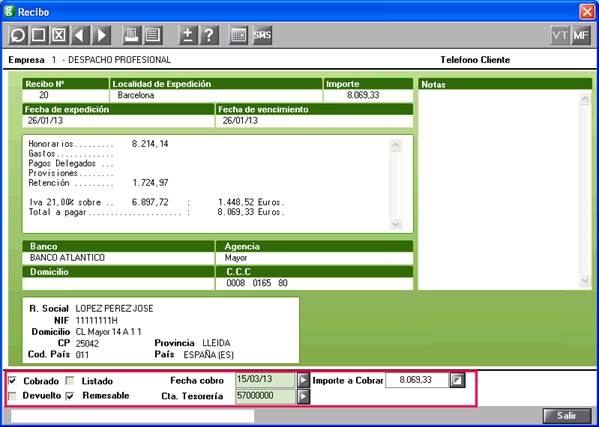Image resolution: width=599 pixels, height=427 pixels.
Task: Open help with question mark icon
Action: click(x=209, y=36)
